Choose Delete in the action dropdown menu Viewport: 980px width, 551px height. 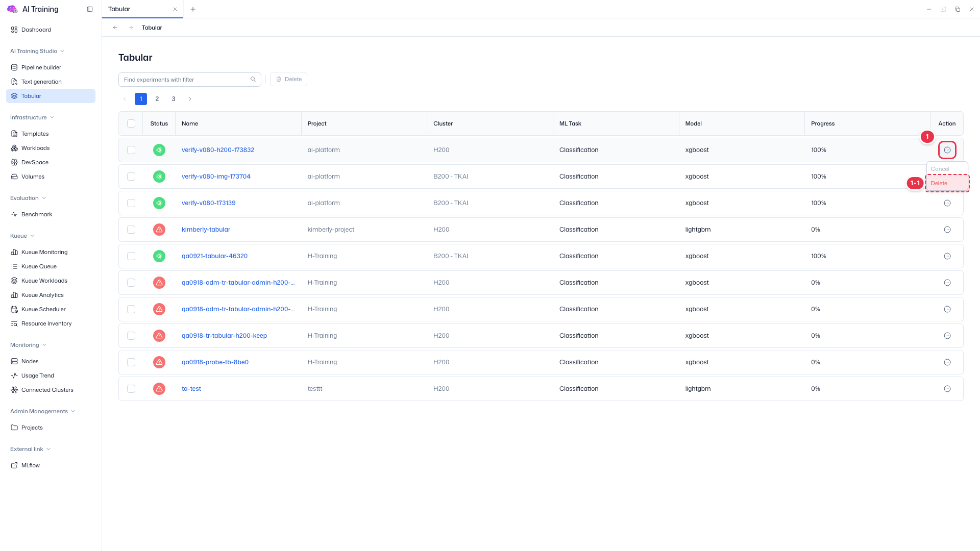[x=947, y=183]
